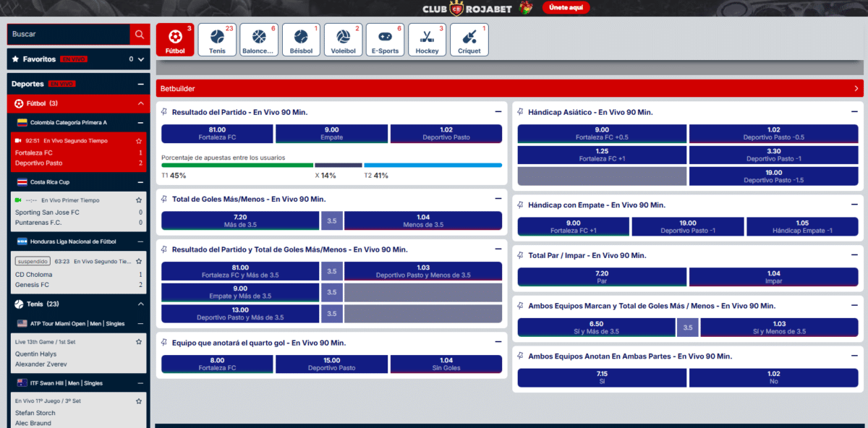Viewport: 868px width, 428px height.
Task: Open Quentin Halys vs Alexander Zverev match
Action: [x=78, y=354]
